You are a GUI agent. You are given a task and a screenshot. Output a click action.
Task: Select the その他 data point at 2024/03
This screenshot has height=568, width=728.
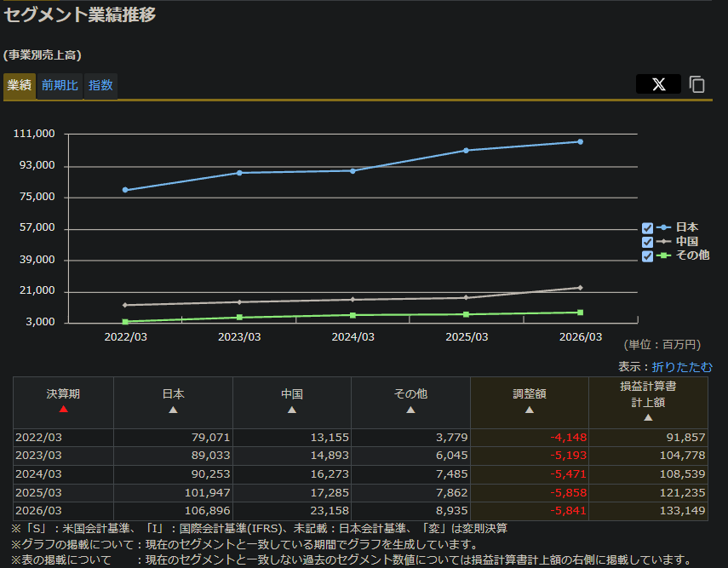pos(353,315)
